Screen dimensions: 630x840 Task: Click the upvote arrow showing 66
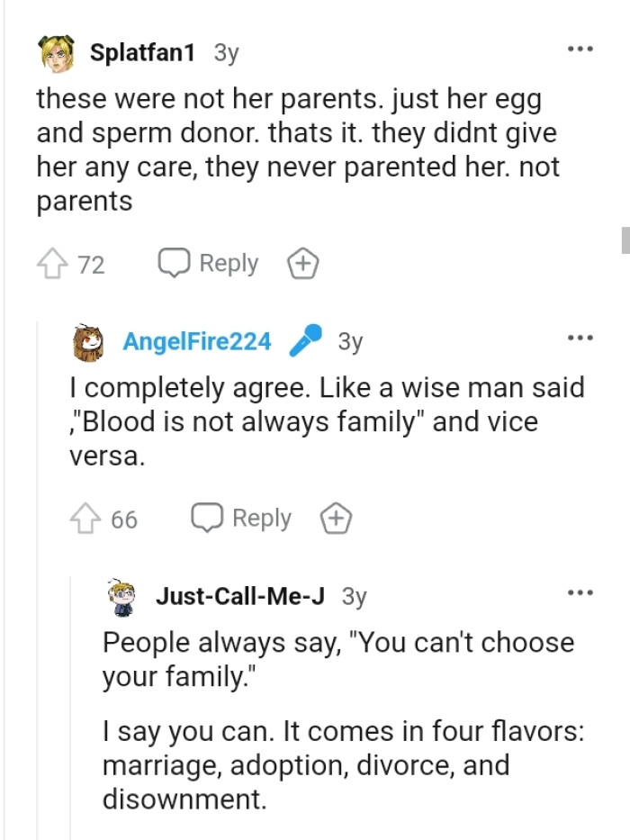85,518
